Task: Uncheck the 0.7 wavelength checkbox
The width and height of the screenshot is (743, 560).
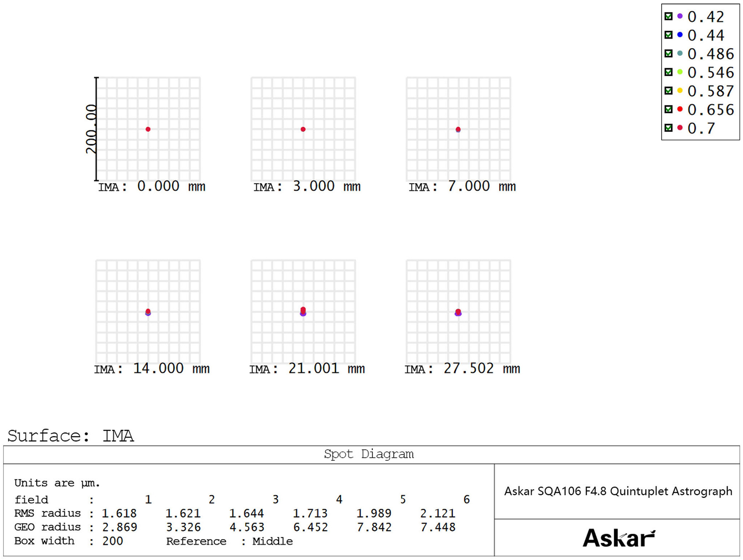Action: [x=668, y=128]
